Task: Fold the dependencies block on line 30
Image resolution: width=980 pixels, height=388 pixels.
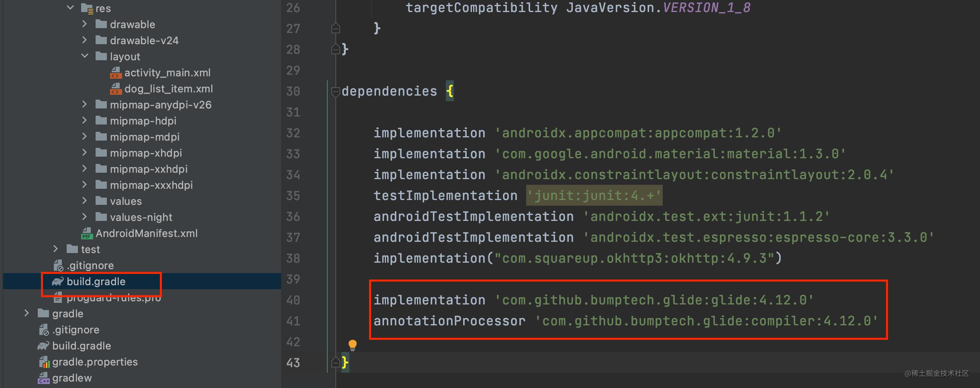Action: click(336, 92)
